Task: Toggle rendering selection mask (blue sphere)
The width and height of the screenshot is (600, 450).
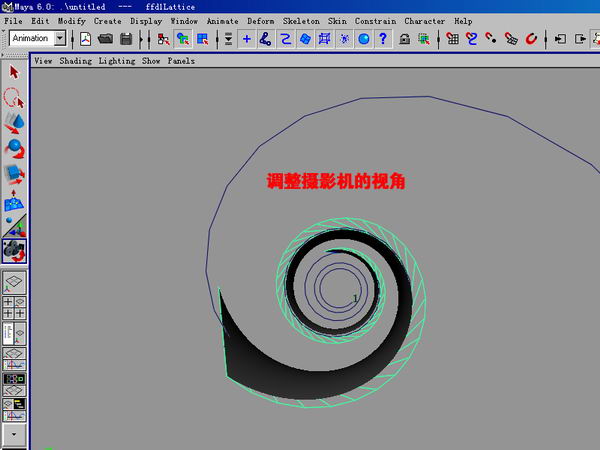Action: (x=364, y=39)
